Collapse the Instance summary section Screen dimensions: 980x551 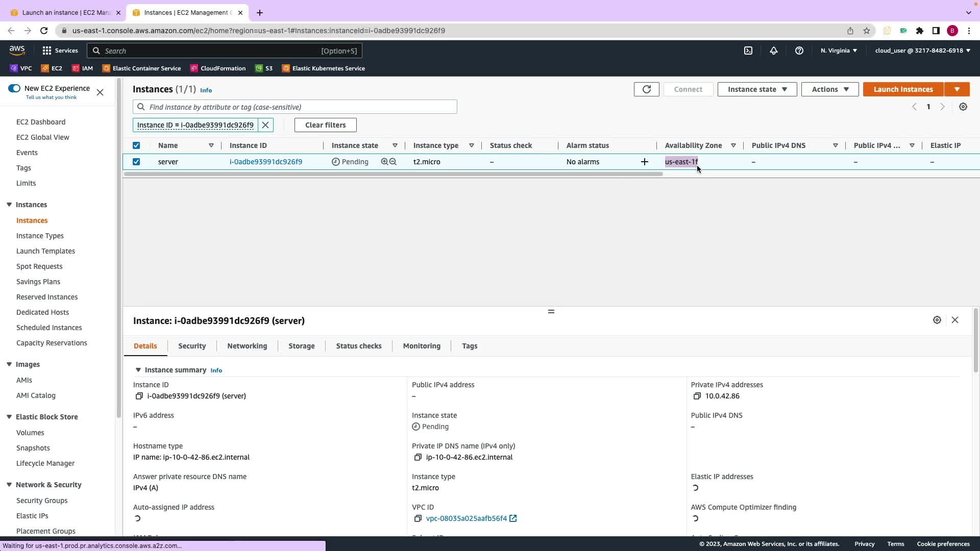click(x=138, y=370)
